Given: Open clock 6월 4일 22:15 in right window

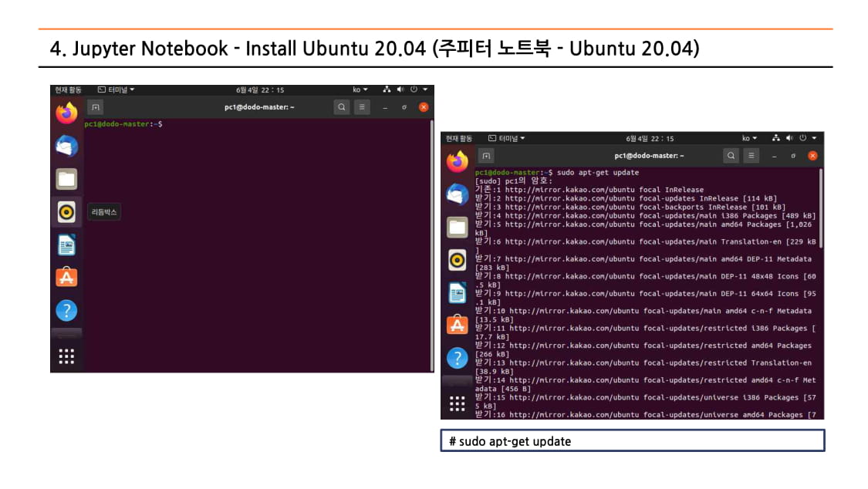Looking at the screenshot, I should click(x=650, y=138).
